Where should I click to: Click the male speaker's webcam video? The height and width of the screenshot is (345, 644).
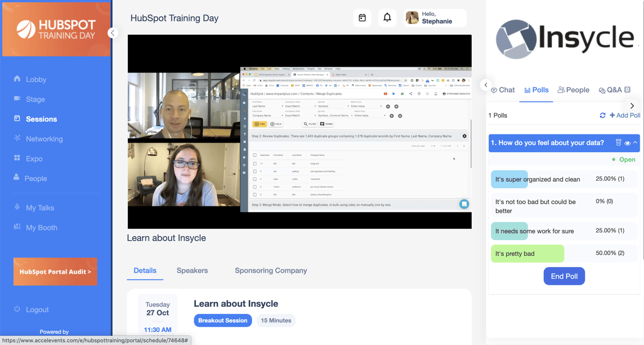pyautogui.click(x=184, y=106)
